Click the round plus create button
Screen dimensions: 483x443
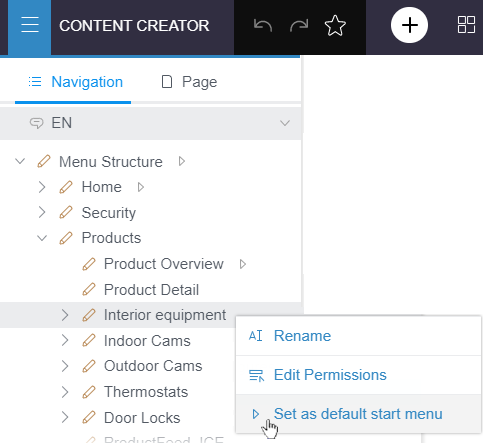409,25
